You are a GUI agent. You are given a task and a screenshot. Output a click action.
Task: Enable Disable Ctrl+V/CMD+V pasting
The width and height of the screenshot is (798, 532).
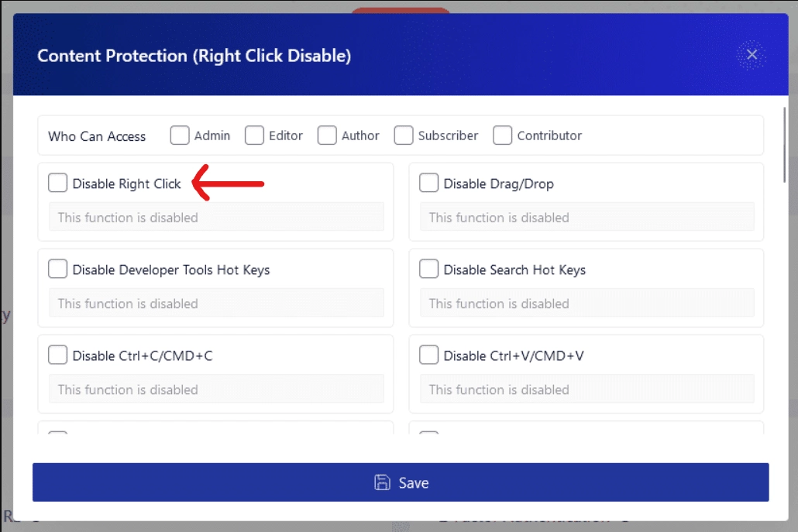(428, 355)
